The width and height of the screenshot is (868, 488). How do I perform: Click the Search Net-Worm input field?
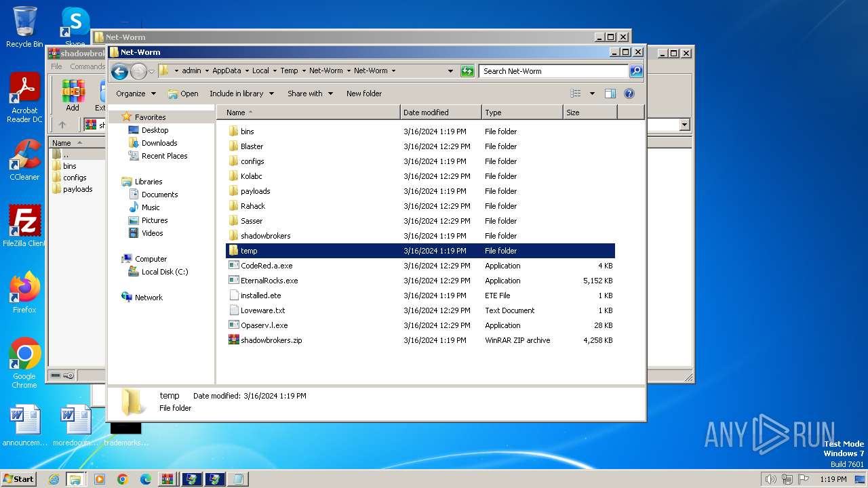click(553, 71)
